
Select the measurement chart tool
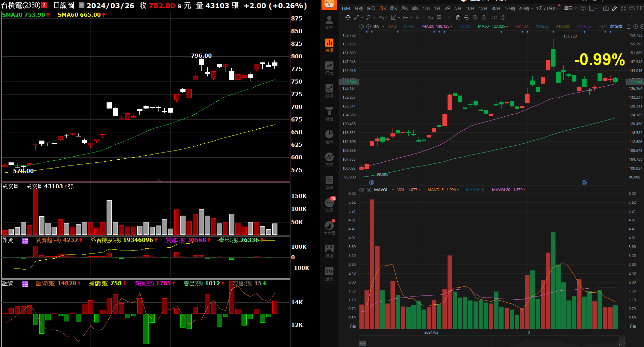coord(393,17)
